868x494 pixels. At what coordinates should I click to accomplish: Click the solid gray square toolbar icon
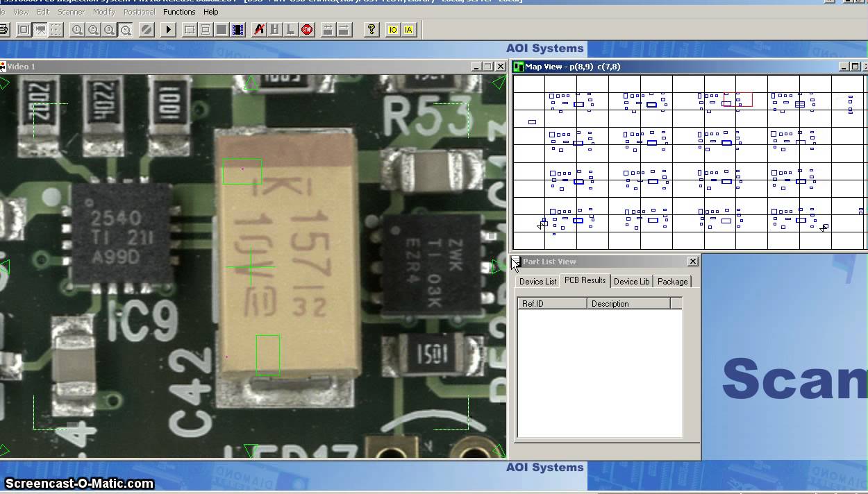(222, 30)
